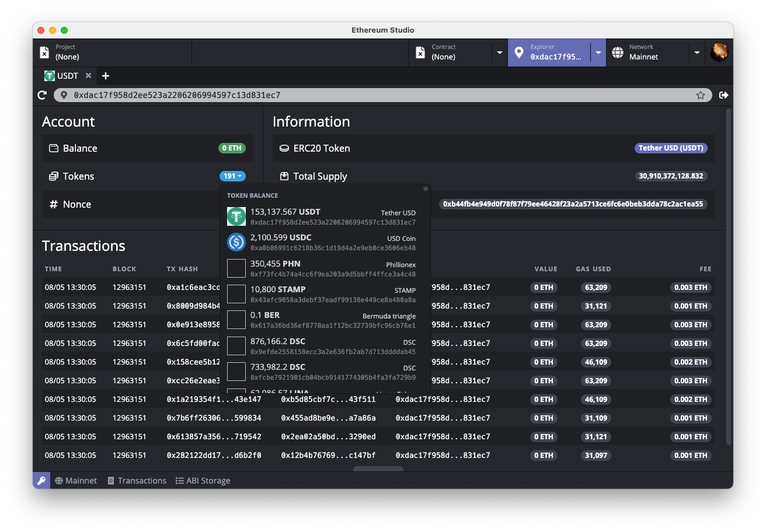The width and height of the screenshot is (766, 532).
Task: Click the address input field
Action: point(383,95)
